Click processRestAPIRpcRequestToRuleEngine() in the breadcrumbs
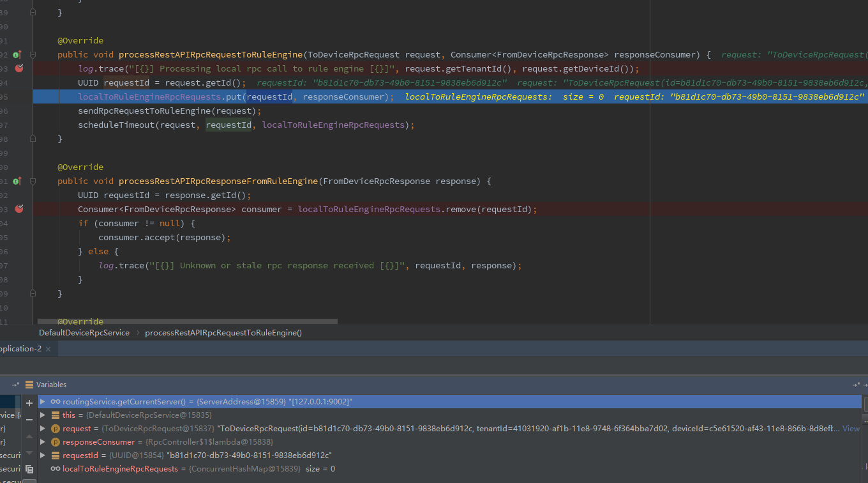The height and width of the screenshot is (483, 868). point(223,332)
